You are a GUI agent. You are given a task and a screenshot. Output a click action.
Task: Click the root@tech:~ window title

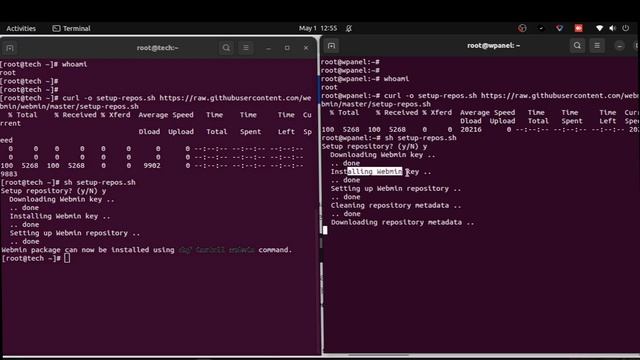point(158,48)
